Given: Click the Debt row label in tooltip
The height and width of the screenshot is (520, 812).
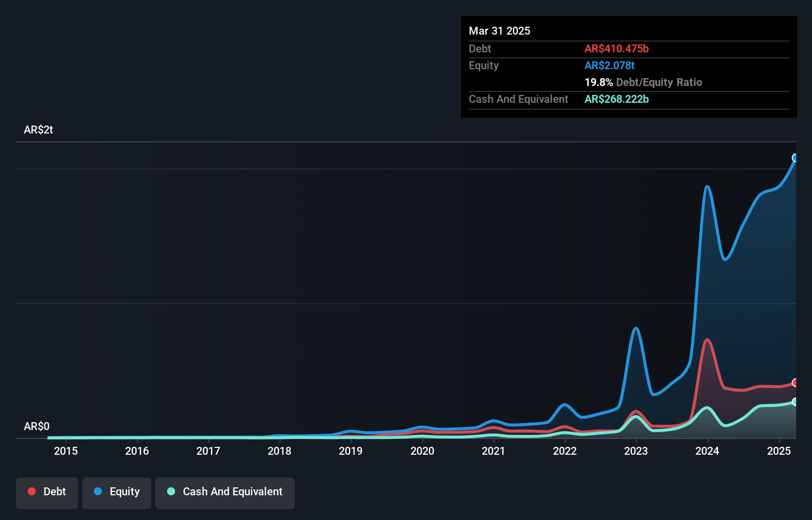Looking at the screenshot, I should tap(480, 48).
